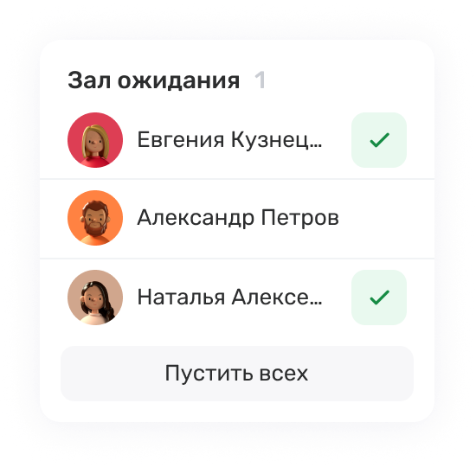476x467 pixels.
Task: Click the Пустить всех button
Action: click(237, 374)
